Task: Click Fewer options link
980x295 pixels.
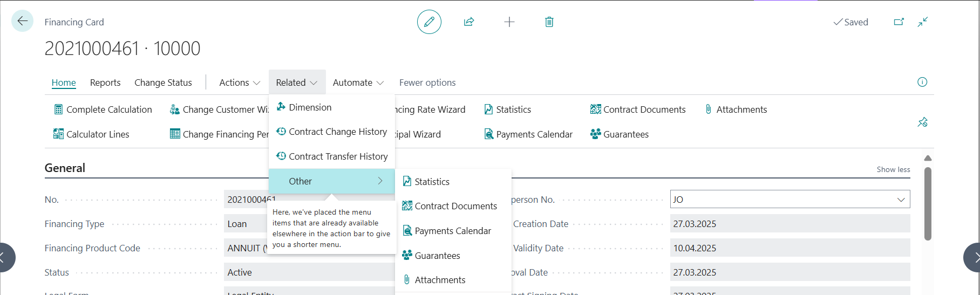Action: coord(427,83)
